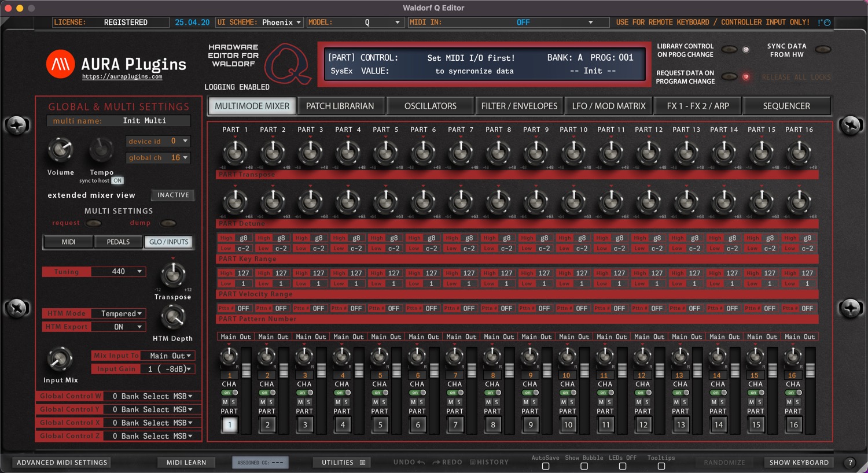Select PART 13 square button
This screenshot has height=473, width=868.
(681, 424)
